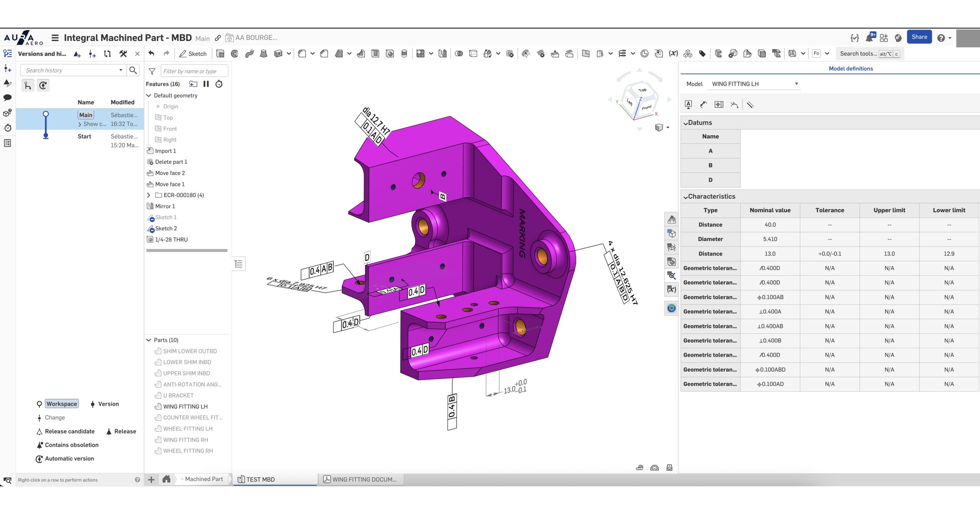Click the history search magnifier icon
The image size is (980, 514).
(133, 70)
